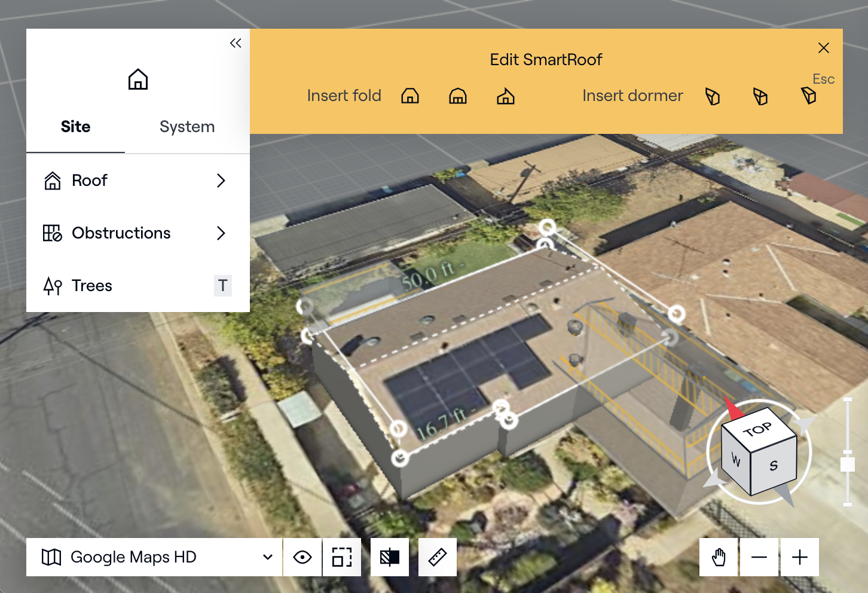
Task: Expand the Obstructions section
Action: pyautogui.click(x=137, y=233)
